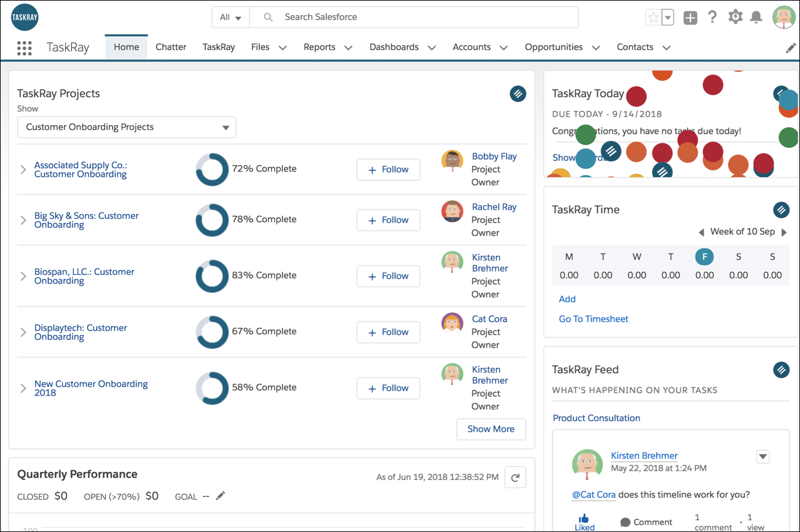Viewport: 800px width, 532px height.
Task: Open the Setup gear icon
Action: (736, 17)
